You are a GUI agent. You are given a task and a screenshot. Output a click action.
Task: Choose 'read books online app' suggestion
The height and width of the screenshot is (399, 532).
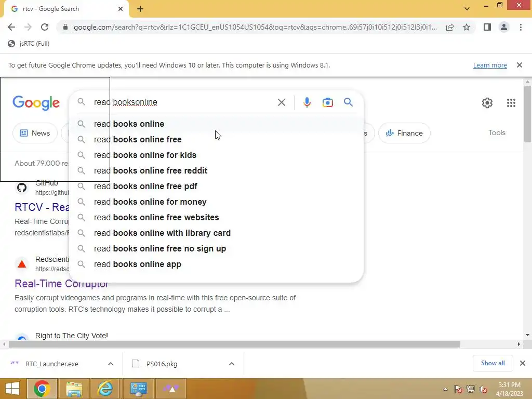(216, 264)
